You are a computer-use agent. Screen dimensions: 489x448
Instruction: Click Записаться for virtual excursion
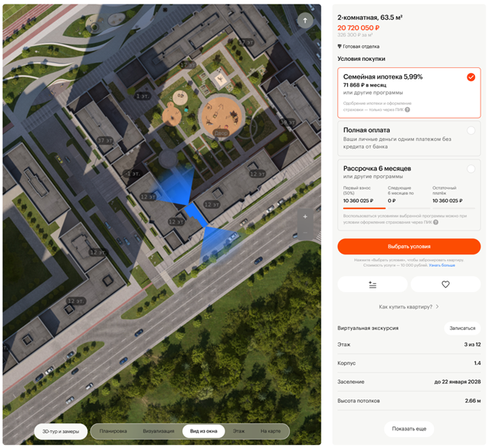pyautogui.click(x=462, y=328)
